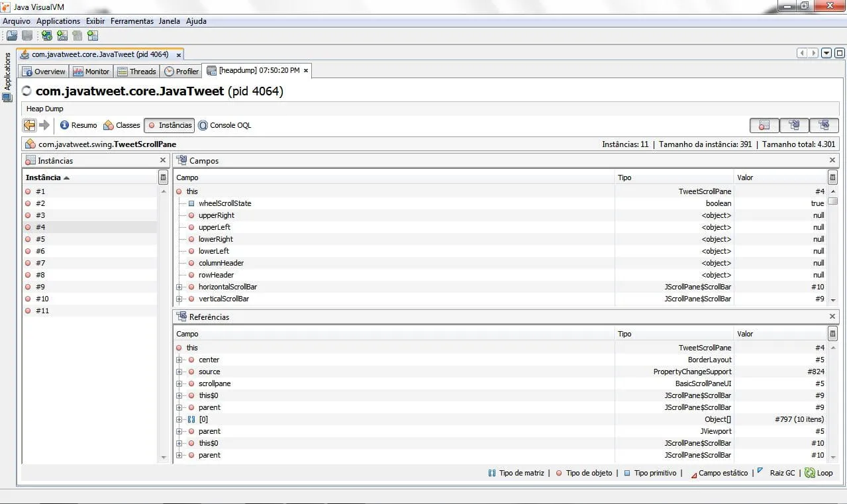This screenshot has height=504, width=847.
Task: Switch to the Classes view
Action: (122, 125)
